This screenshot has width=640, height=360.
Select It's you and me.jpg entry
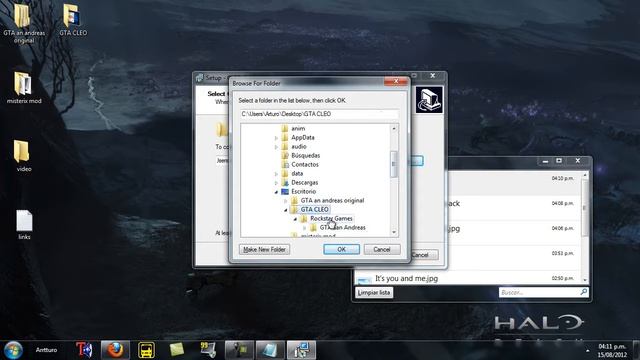pyautogui.click(x=469, y=278)
